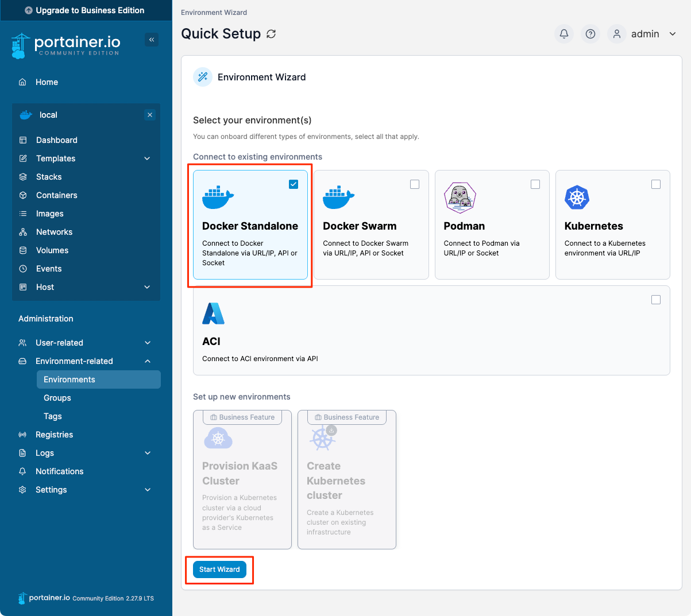Click the Host icon in sidebar
This screenshot has width=691, height=616.
23,287
